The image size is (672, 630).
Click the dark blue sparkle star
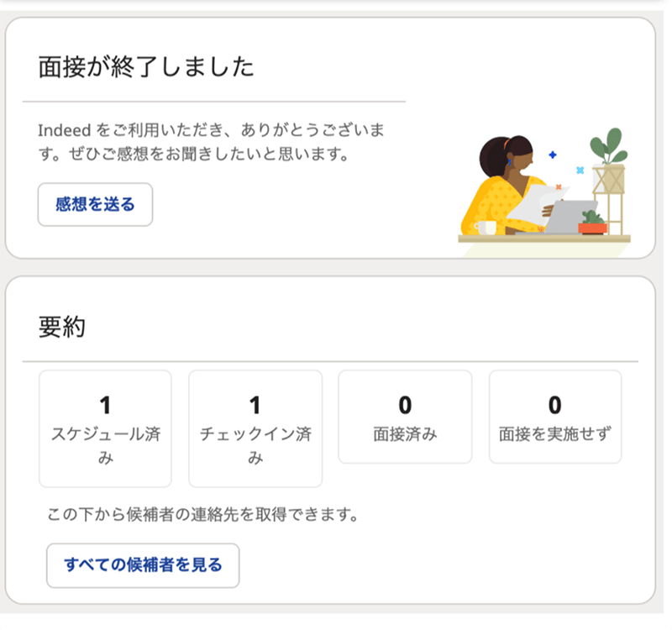[x=553, y=155]
